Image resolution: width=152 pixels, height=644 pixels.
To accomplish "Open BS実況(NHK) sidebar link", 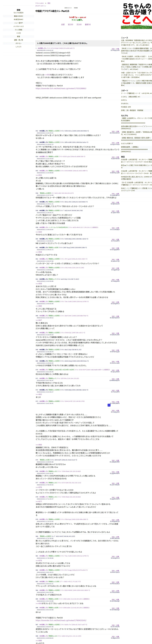I will 18,20.
